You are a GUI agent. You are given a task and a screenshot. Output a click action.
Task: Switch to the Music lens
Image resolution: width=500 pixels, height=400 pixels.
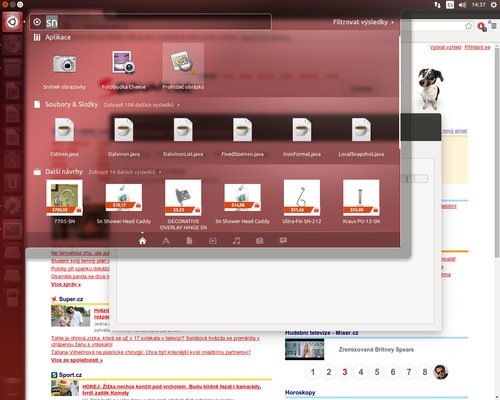coord(236,241)
